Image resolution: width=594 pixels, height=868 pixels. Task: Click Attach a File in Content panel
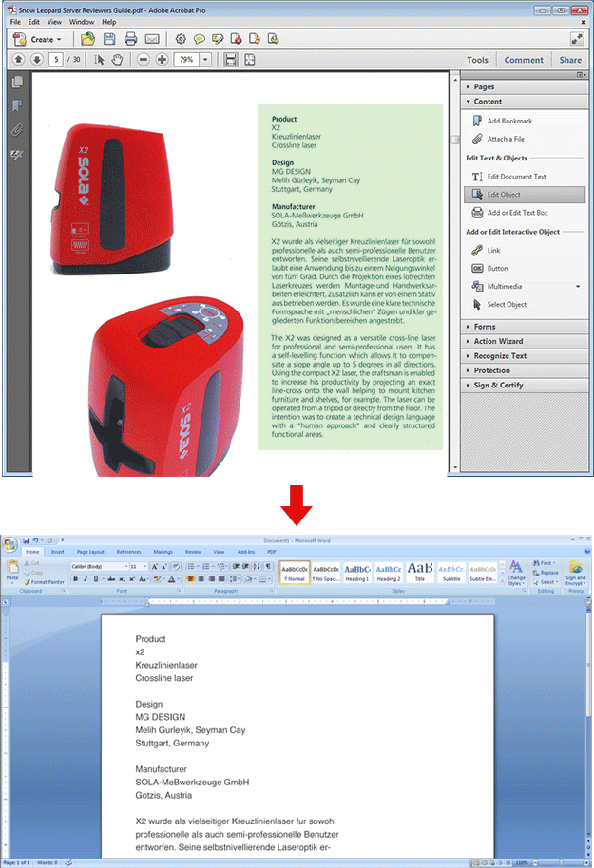(498, 139)
